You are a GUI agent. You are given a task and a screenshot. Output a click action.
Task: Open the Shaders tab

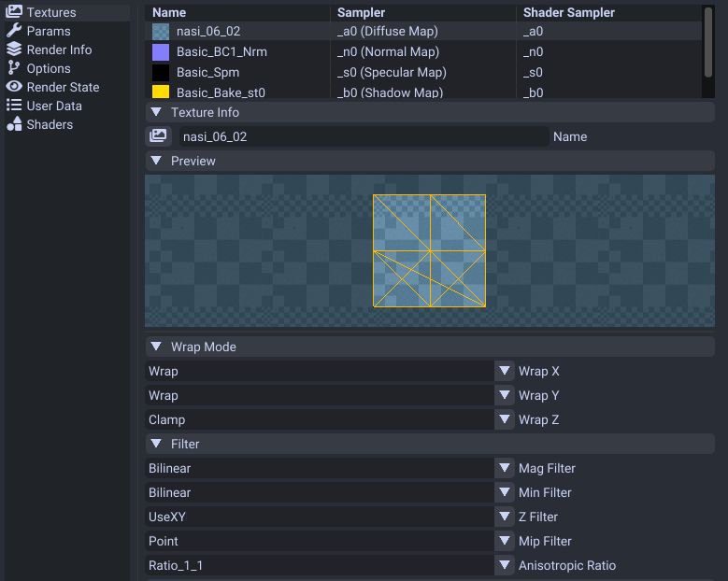point(67,124)
